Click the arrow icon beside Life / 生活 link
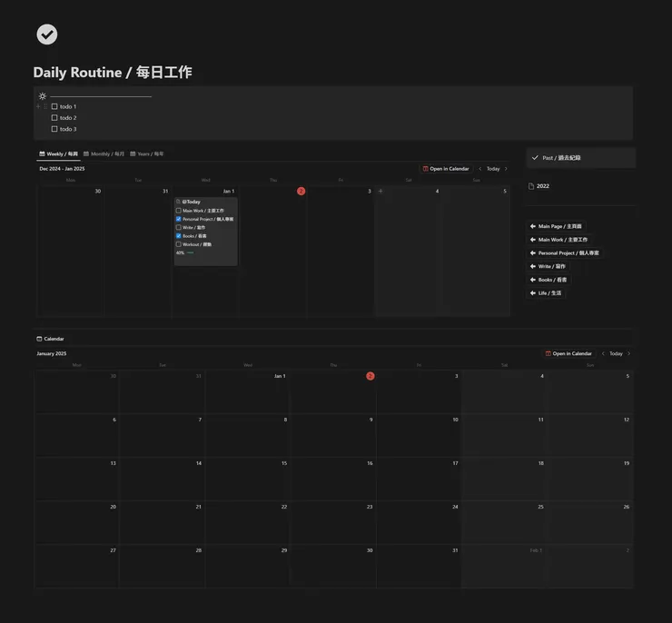Image resolution: width=672 pixels, height=623 pixels. [533, 292]
